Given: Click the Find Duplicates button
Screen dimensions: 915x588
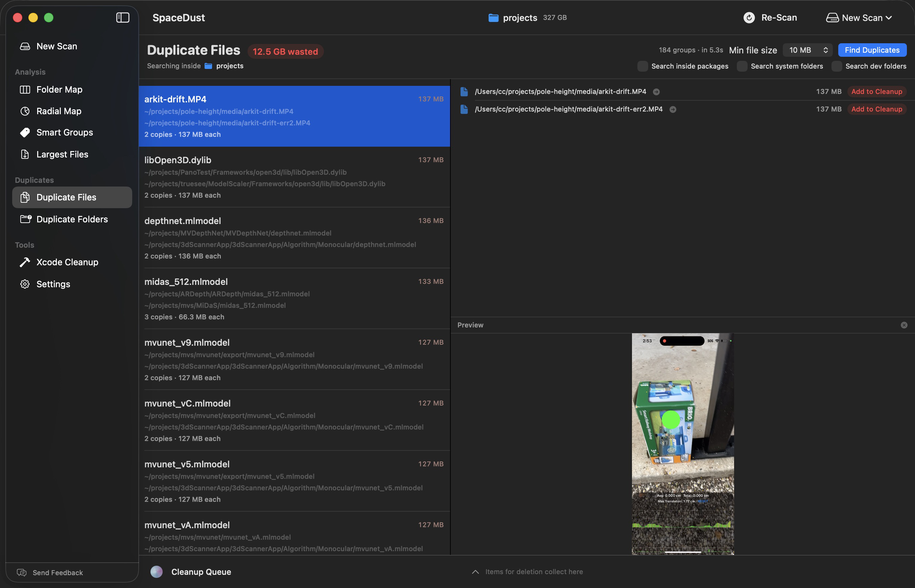Looking at the screenshot, I should click(x=872, y=50).
